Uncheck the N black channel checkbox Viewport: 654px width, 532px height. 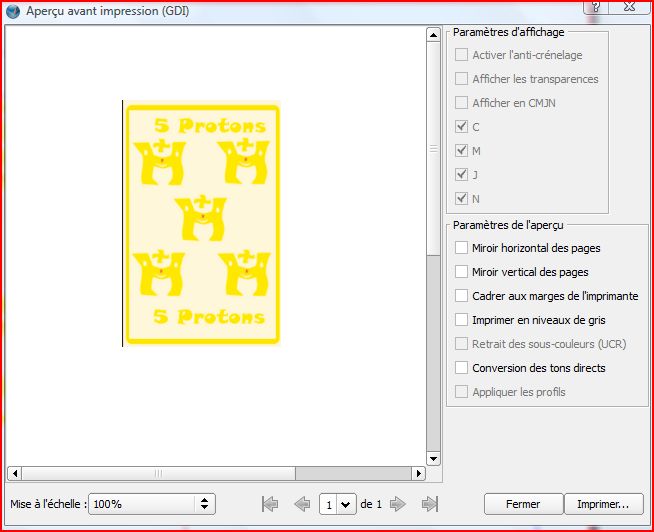[461, 198]
